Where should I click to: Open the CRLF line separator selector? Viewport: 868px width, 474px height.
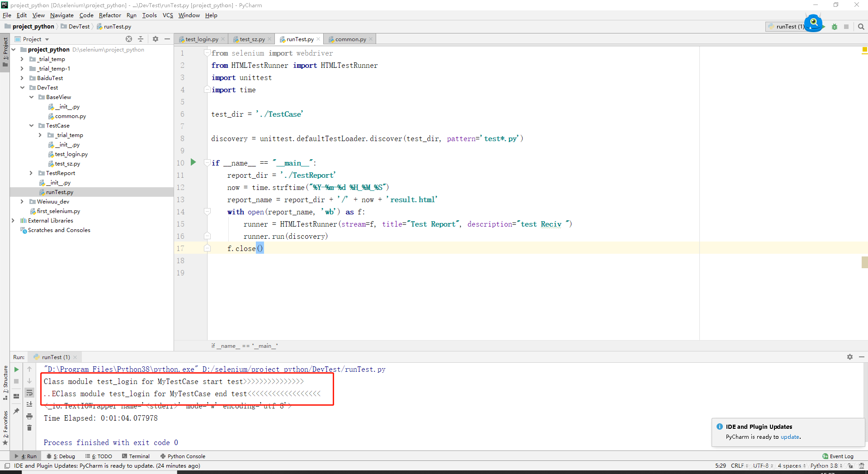pos(739,466)
